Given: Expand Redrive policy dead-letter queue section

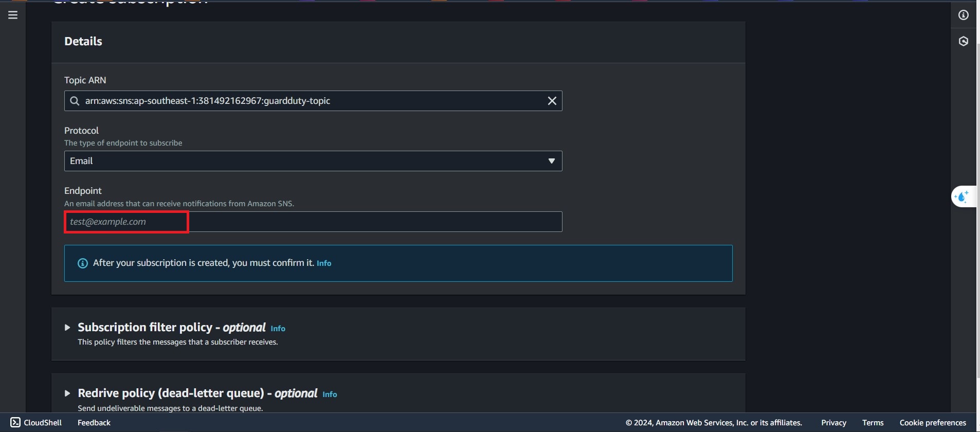Looking at the screenshot, I should pos(67,393).
